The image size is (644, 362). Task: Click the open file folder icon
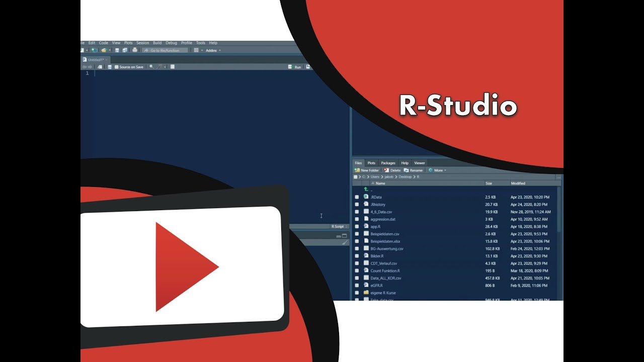[104, 50]
